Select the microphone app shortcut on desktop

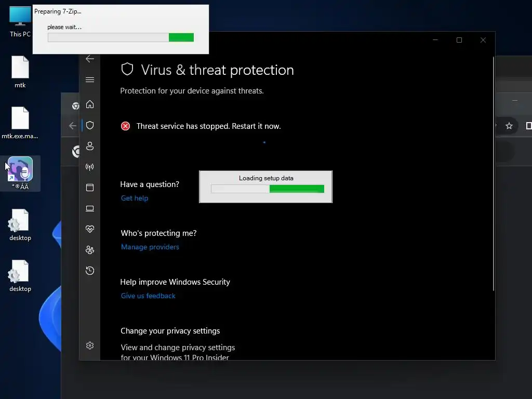tap(20, 173)
